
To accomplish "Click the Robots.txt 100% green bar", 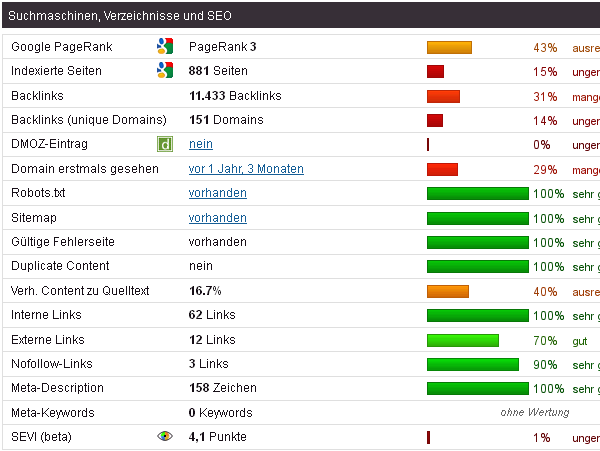I will 478,194.
